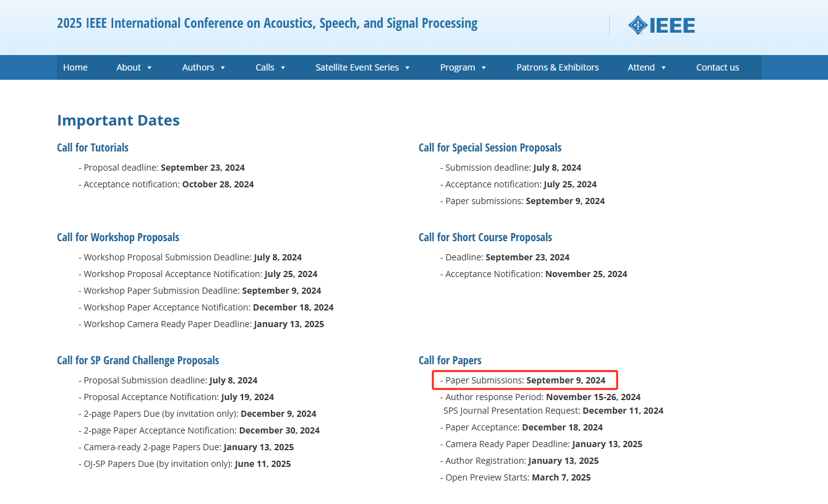Open Call for Tutorials heading link

tap(93, 148)
